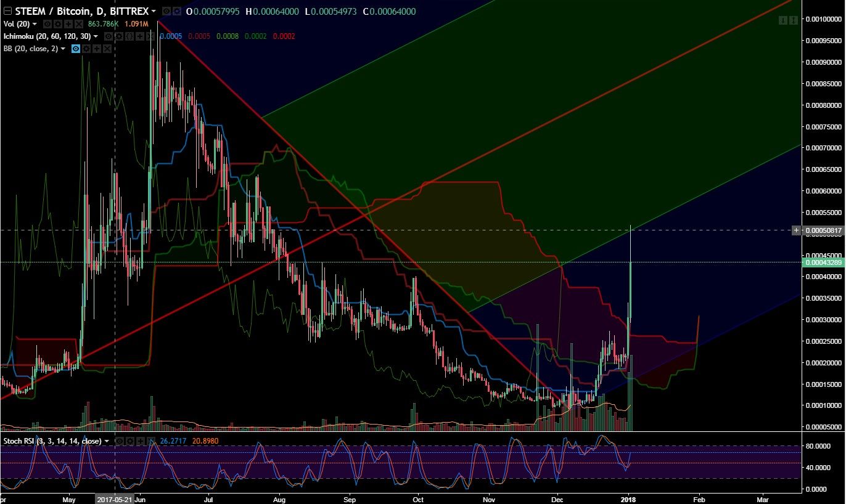Remove the BB indicator with X
Image resolution: width=846 pixels, height=504 pixels.
(107, 49)
